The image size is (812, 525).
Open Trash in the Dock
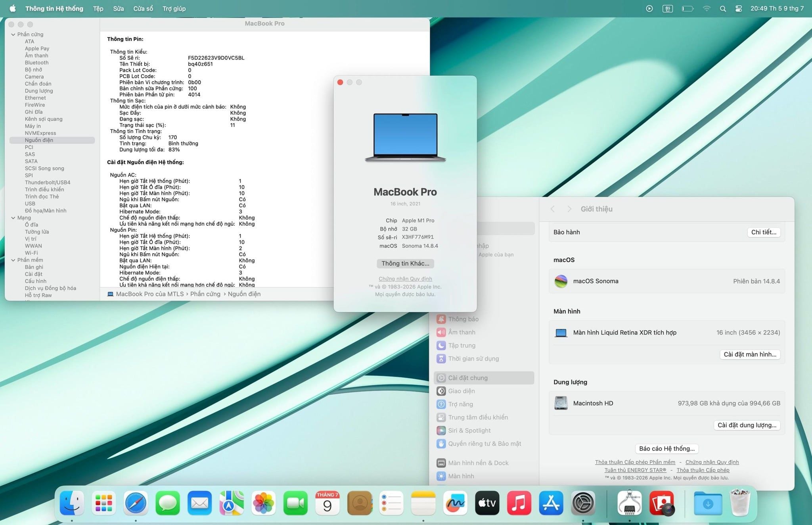740,503
